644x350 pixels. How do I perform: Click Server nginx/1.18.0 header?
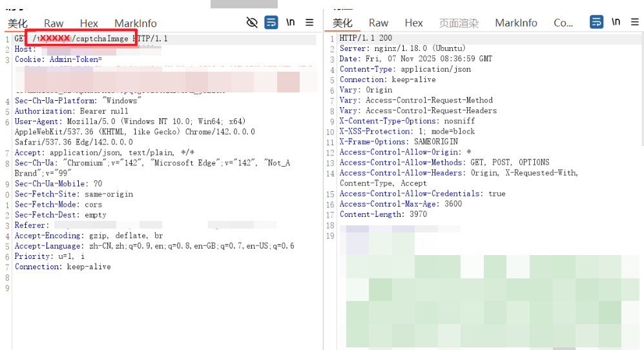pyautogui.click(x=402, y=48)
